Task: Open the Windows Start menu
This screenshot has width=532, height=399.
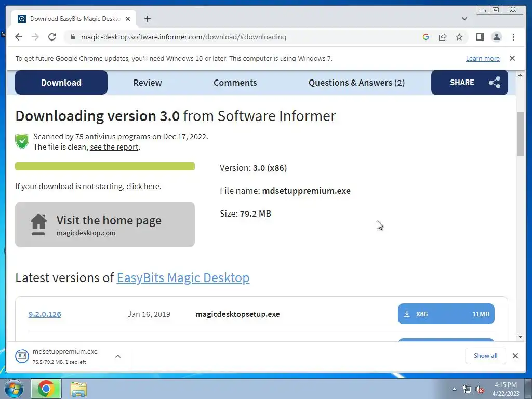Action: point(14,389)
